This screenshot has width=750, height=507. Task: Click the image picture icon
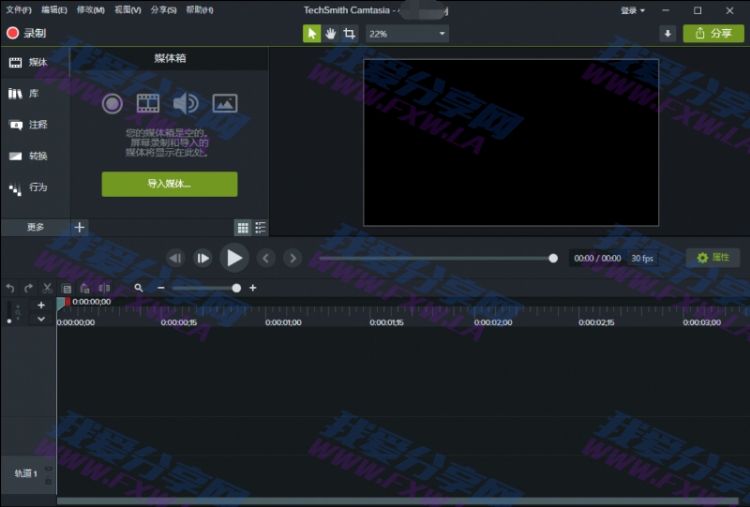pos(225,103)
